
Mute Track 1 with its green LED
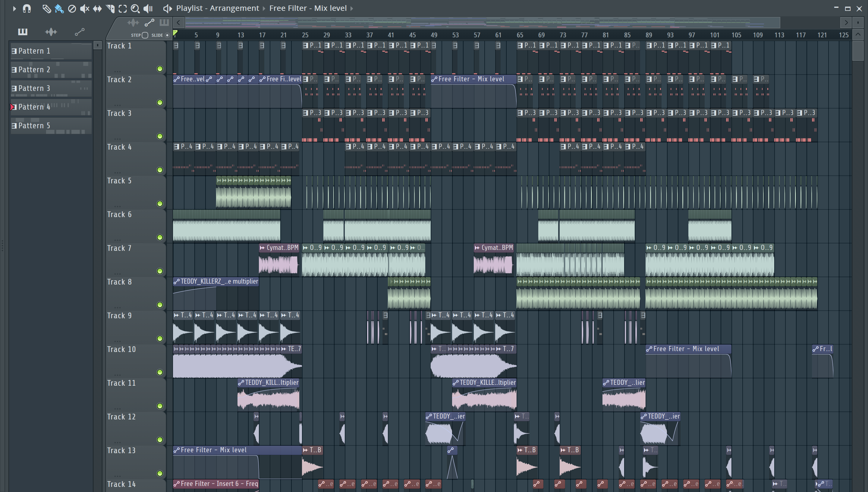(160, 69)
